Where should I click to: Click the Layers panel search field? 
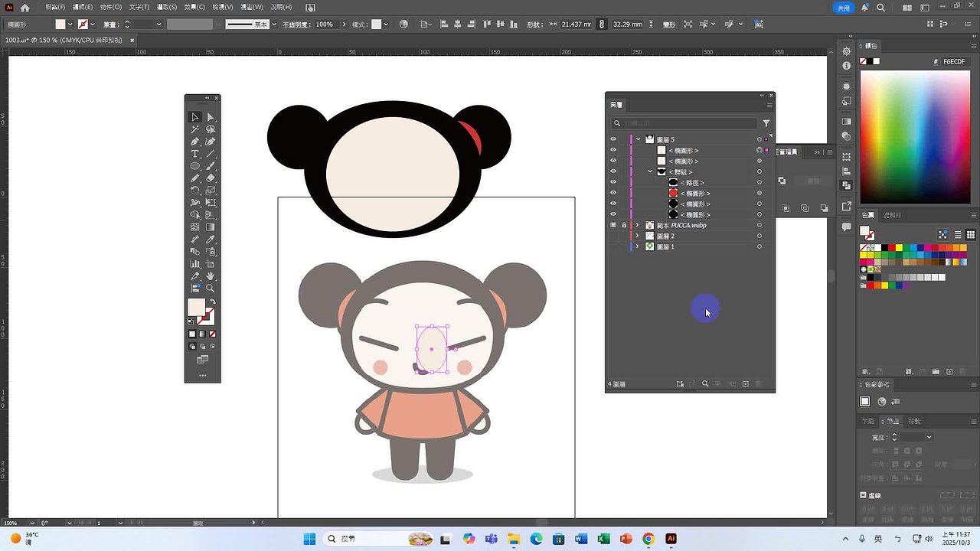click(689, 123)
